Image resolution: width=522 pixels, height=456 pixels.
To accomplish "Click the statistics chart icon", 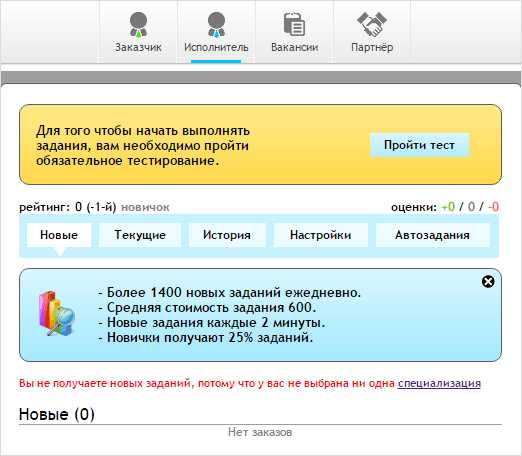I will pyautogui.click(x=56, y=313).
